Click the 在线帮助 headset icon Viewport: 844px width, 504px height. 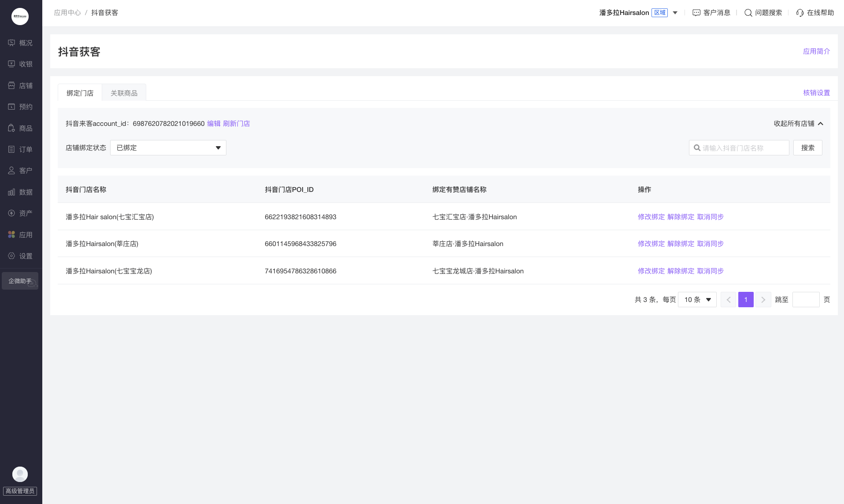click(800, 13)
